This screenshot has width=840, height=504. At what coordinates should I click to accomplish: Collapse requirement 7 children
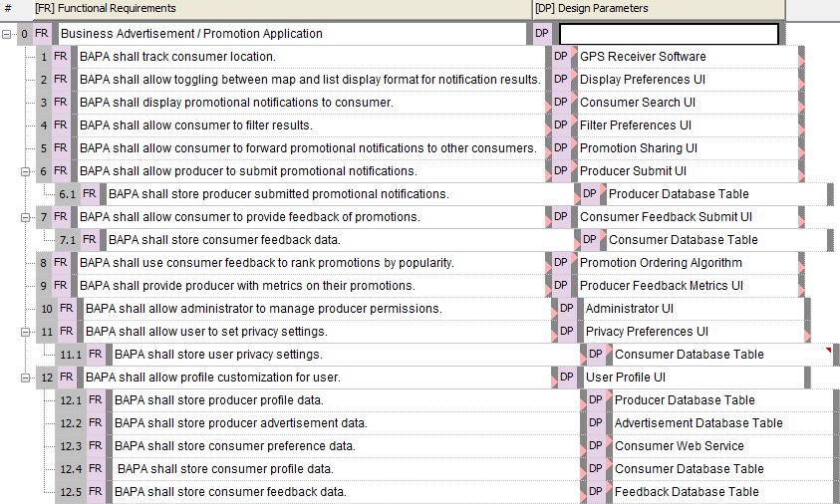pos(25,217)
